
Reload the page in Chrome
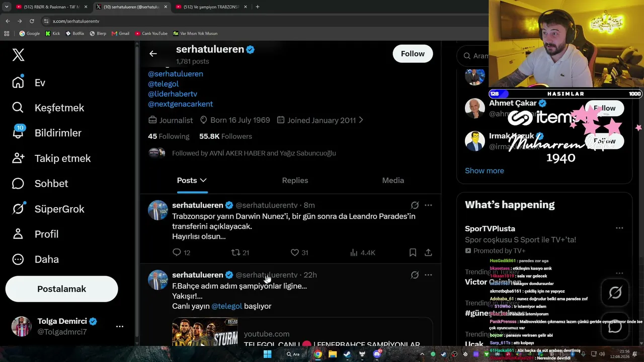32,21
